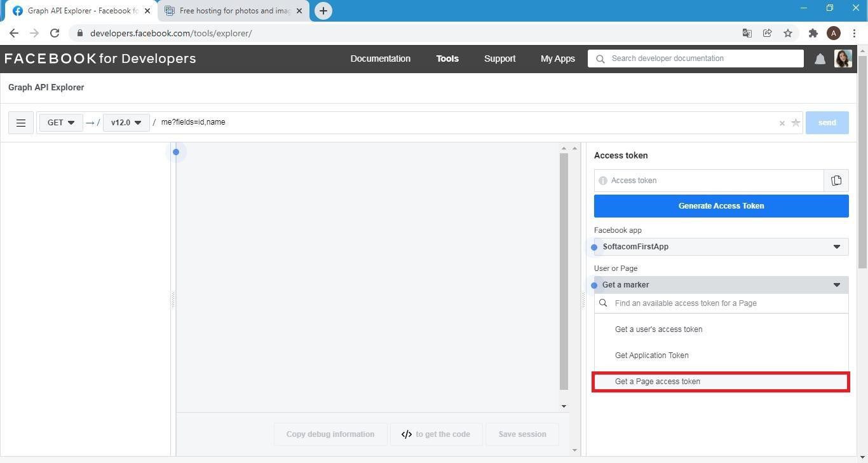Click the Facebook app label
The height and width of the screenshot is (463, 868).
point(618,230)
